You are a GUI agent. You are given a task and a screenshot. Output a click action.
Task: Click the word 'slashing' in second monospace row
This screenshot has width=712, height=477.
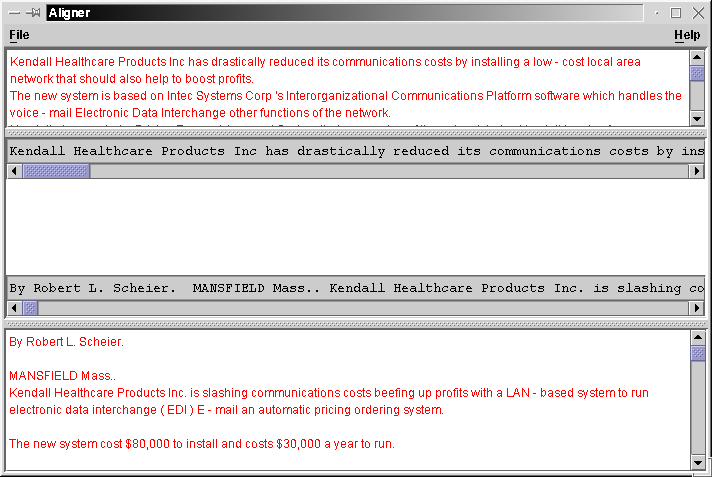(x=649, y=288)
